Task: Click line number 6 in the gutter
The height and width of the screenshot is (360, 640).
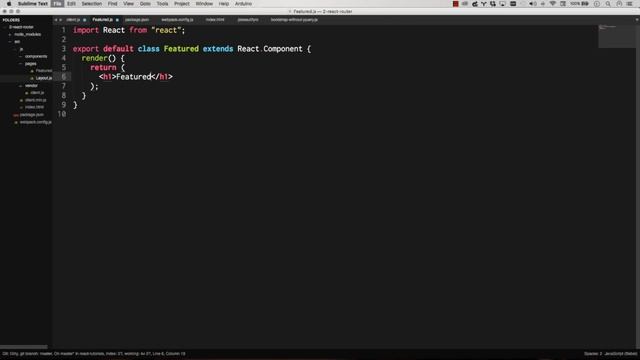Action: (63, 77)
